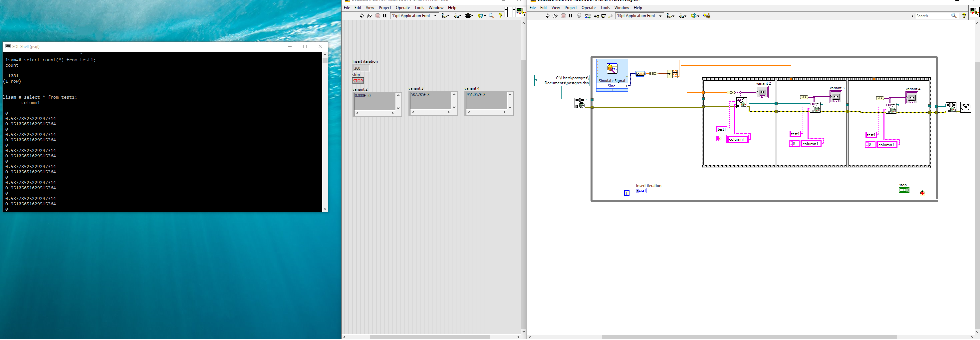Open Reorder dropdown in Block Diagram toolbar
Viewport: 980px width, 340px height.
pos(695,16)
